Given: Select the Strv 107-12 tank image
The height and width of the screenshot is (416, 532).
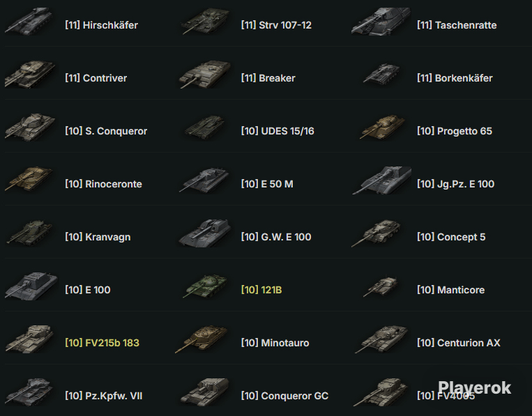Looking at the screenshot, I should (x=205, y=22).
